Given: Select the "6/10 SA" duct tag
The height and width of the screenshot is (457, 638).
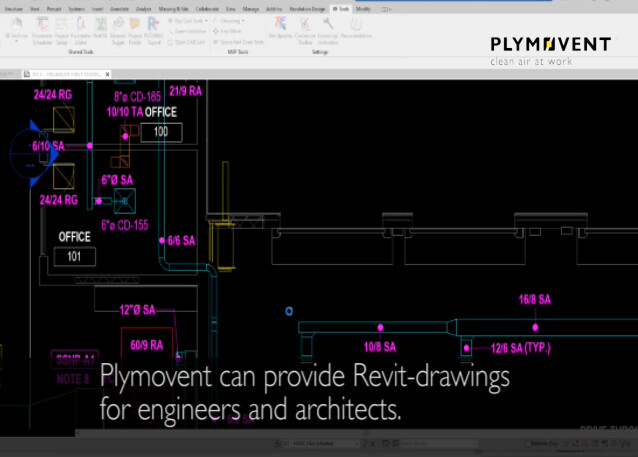Looking at the screenshot, I should tap(48, 146).
